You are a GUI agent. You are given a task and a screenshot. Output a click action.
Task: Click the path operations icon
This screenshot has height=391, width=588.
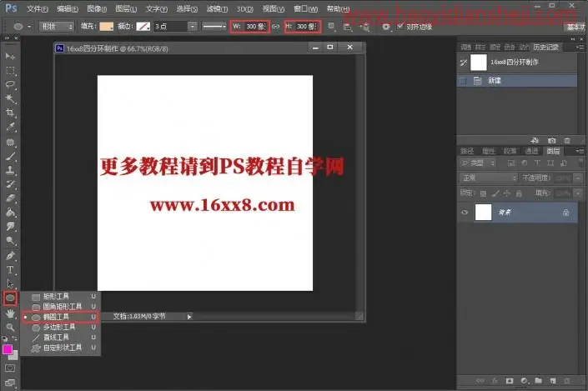point(331,26)
